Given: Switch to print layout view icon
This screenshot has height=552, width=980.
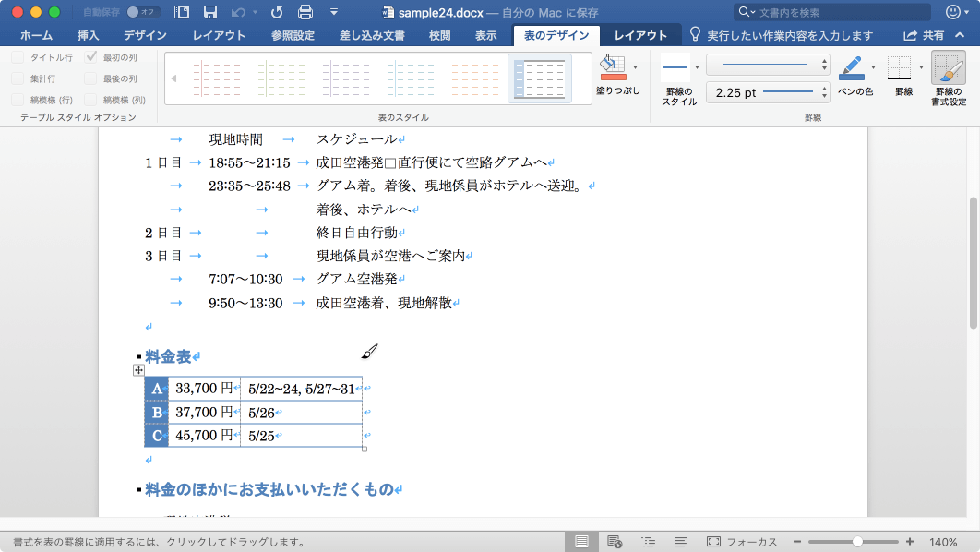Looking at the screenshot, I should pyautogui.click(x=581, y=542).
